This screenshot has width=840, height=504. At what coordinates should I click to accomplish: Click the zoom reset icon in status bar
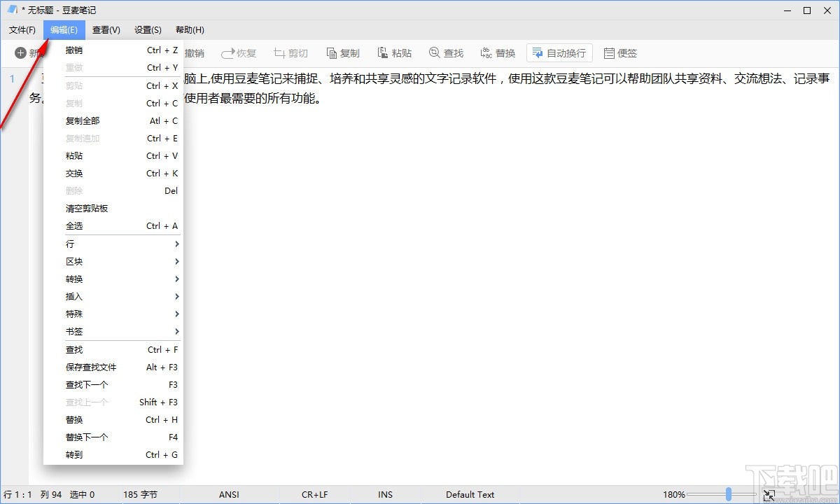(x=769, y=495)
